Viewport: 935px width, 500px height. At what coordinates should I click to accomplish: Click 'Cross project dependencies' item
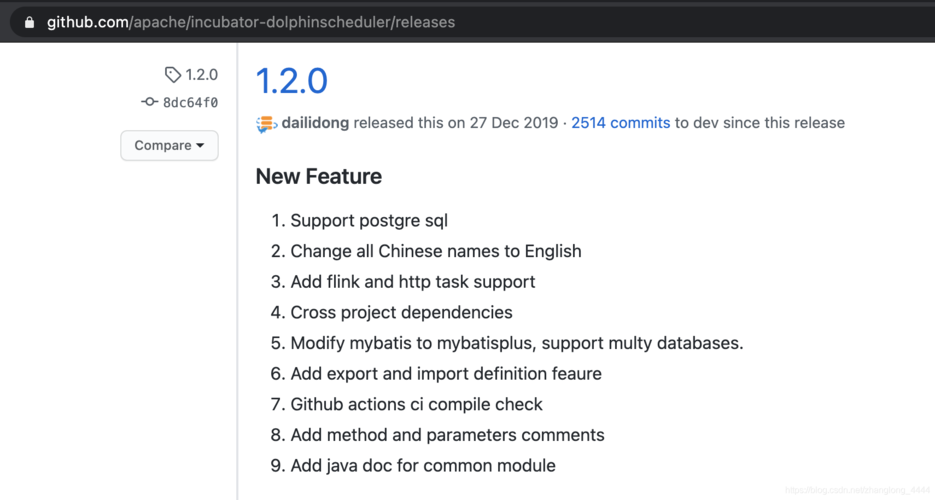(x=401, y=312)
